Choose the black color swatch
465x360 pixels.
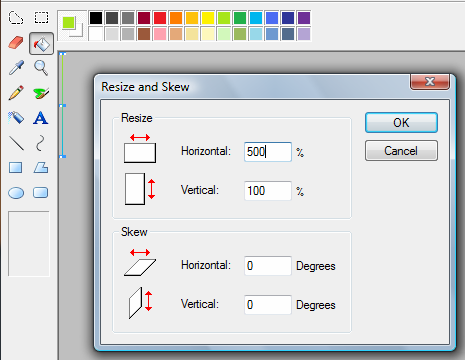click(x=96, y=18)
